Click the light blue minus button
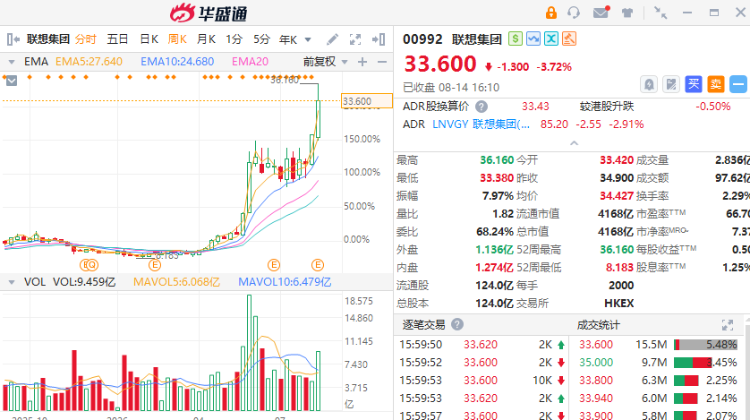 pyautogui.click(x=738, y=84)
